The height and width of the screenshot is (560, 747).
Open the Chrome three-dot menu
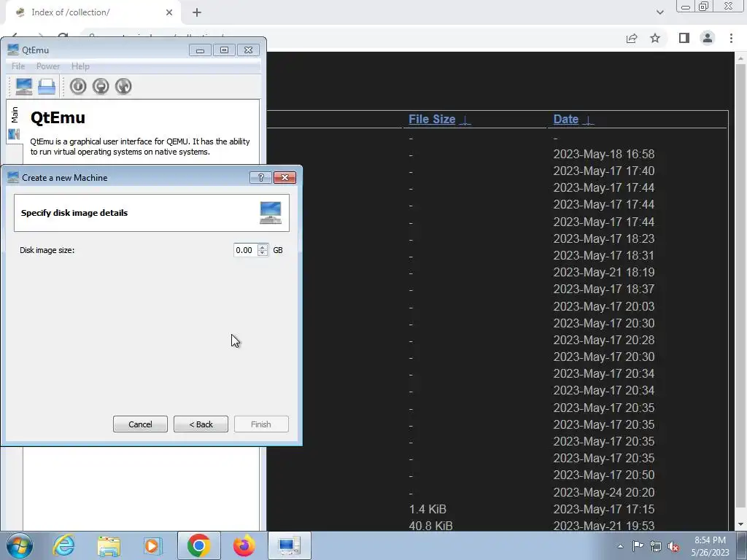click(x=731, y=38)
